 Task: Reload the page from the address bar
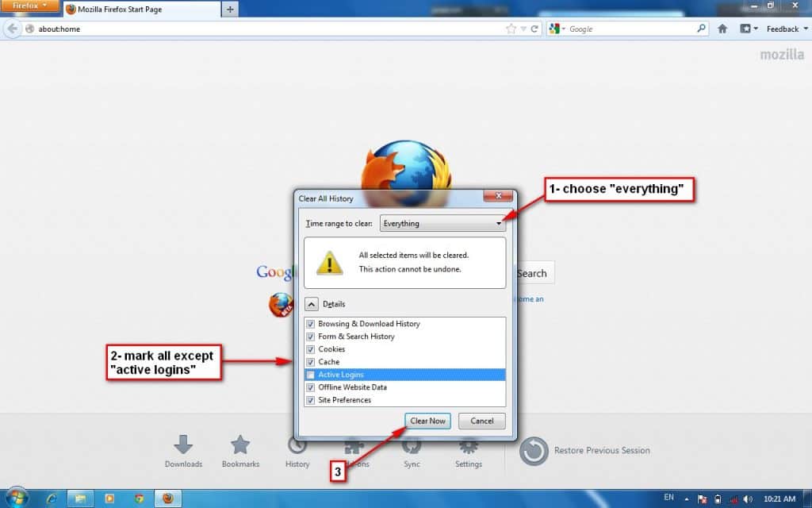pyautogui.click(x=535, y=29)
